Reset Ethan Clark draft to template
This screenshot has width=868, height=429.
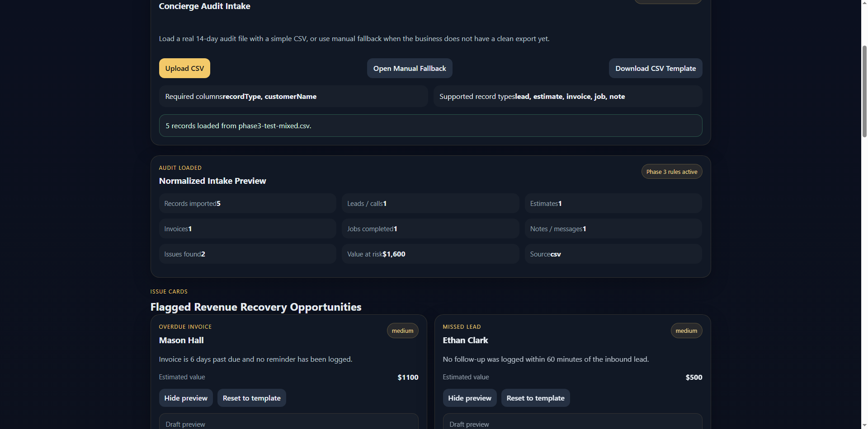[535, 397]
